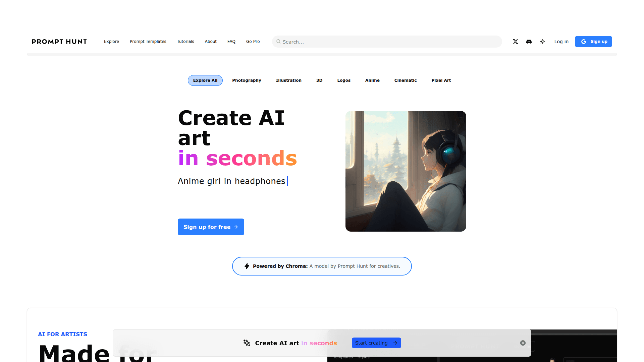
Task: Click the Prompt Hunt logo
Action: 59,42
